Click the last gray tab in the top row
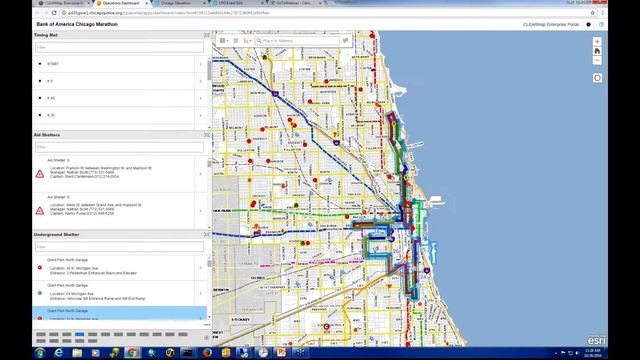Image resolution: width=640 pixels, height=360 pixels. coord(183,334)
